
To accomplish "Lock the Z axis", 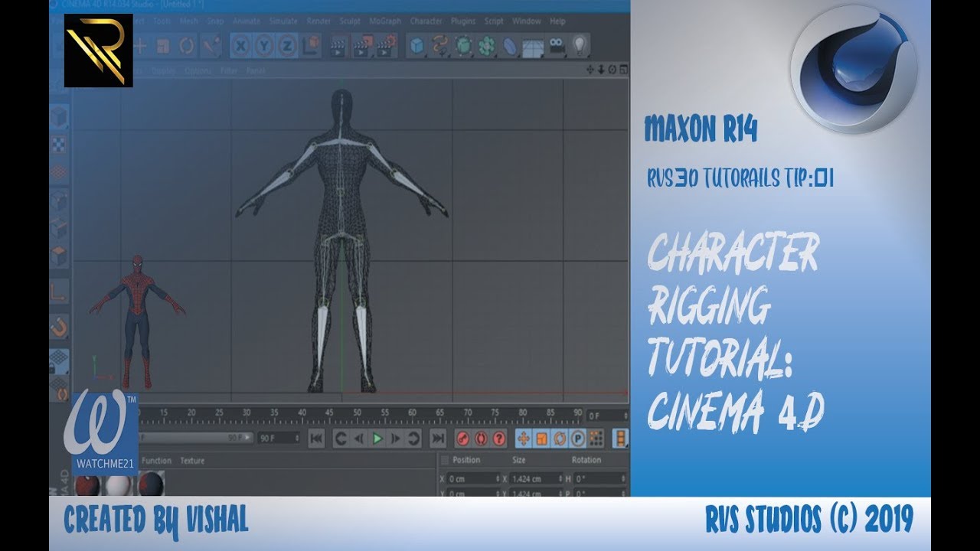I will pos(287,46).
